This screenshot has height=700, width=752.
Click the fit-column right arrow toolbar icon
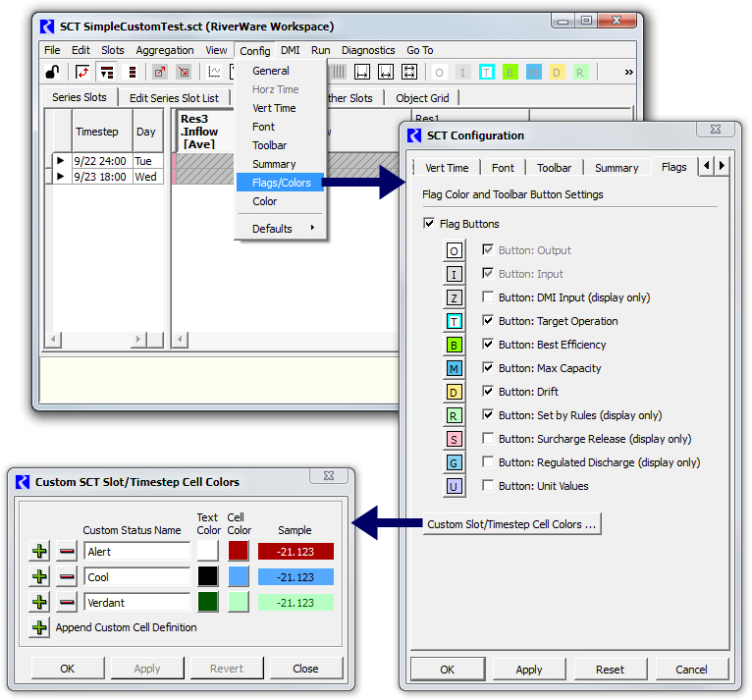coord(362,72)
